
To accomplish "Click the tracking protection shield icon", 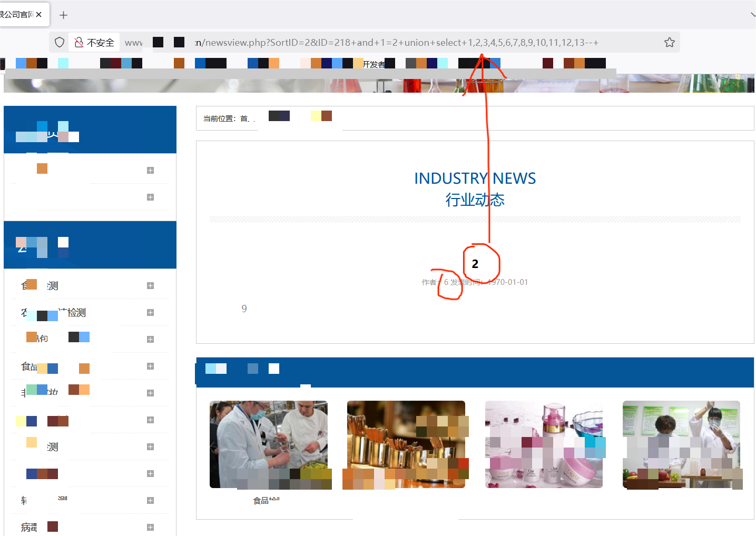I will pyautogui.click(x=60, y=43).
